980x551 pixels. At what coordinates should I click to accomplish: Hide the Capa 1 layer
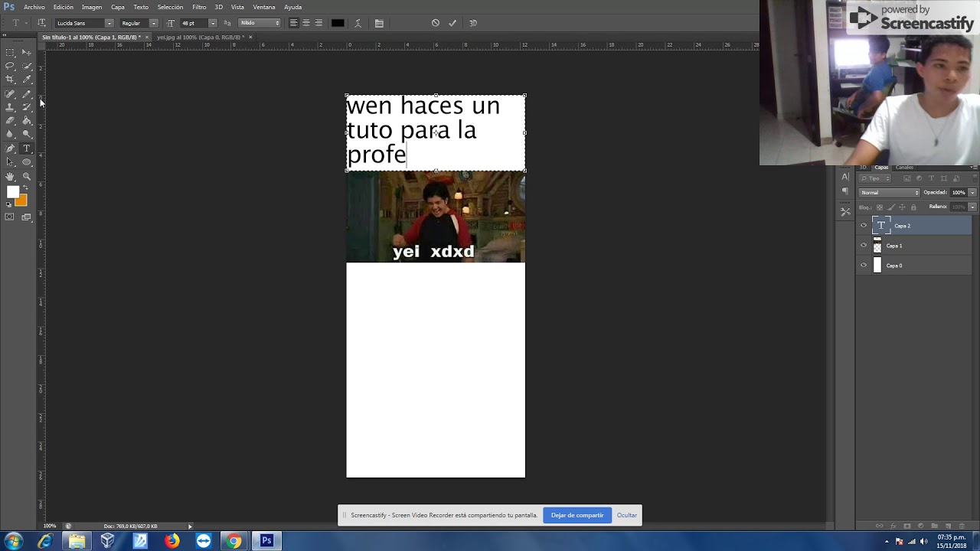[864, 246]
